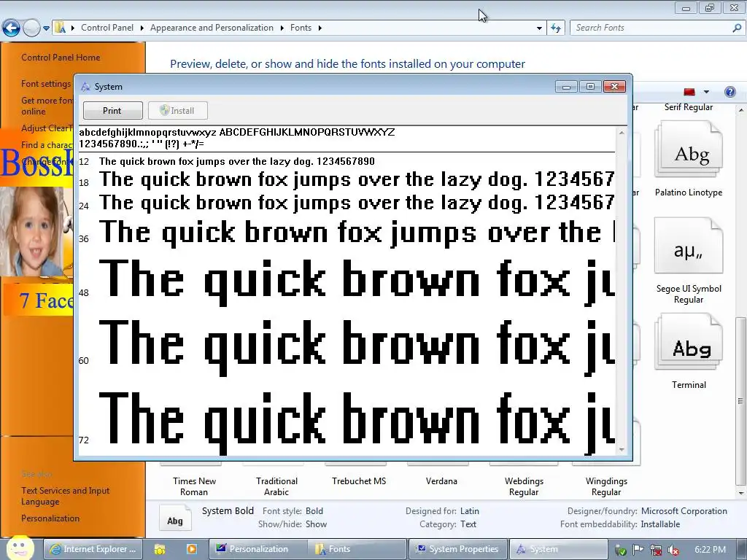Click the Microsoft Corporation designer value
747x560 pixels.
tap(684, 511)
